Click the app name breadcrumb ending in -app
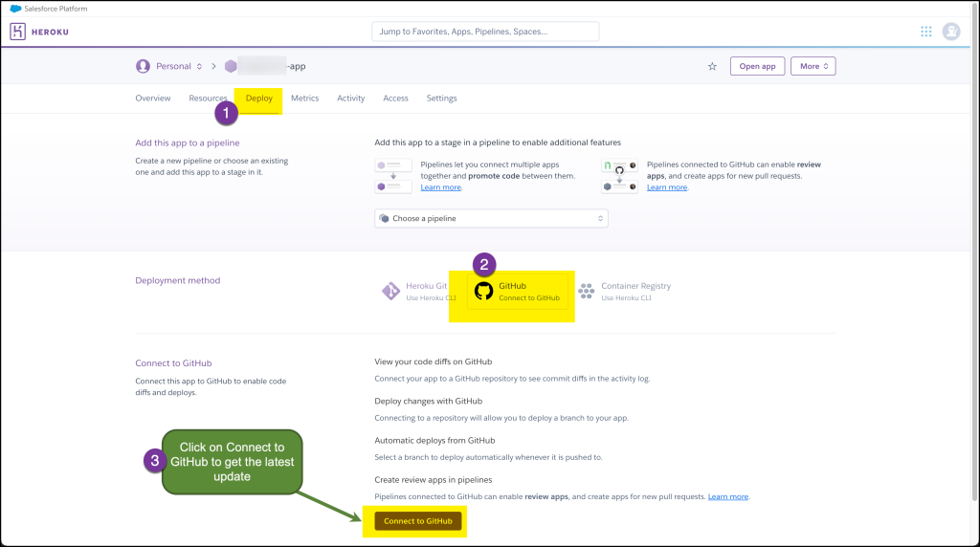Image resolution: width=980 pixels, height=547 pixels. pos(272,66)
